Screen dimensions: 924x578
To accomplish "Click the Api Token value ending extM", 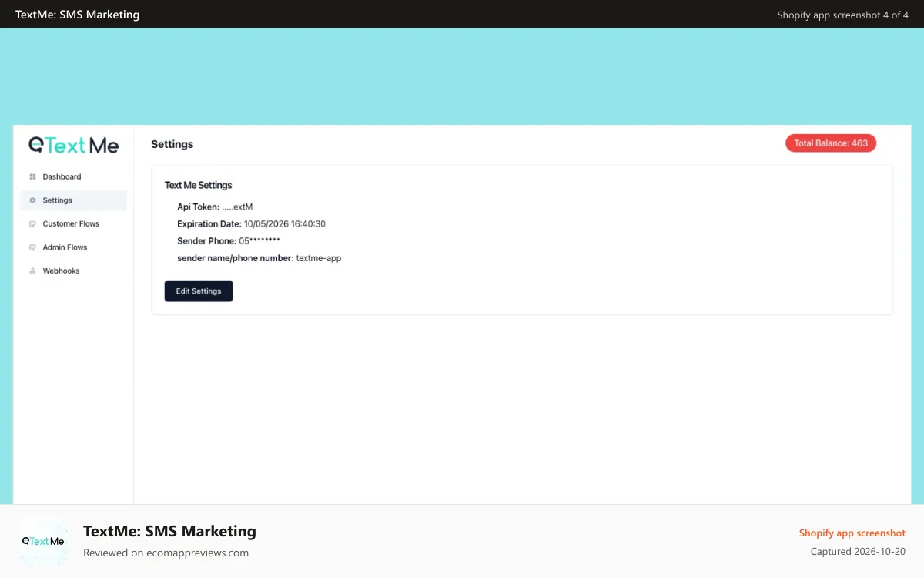I will pos(237,207).
